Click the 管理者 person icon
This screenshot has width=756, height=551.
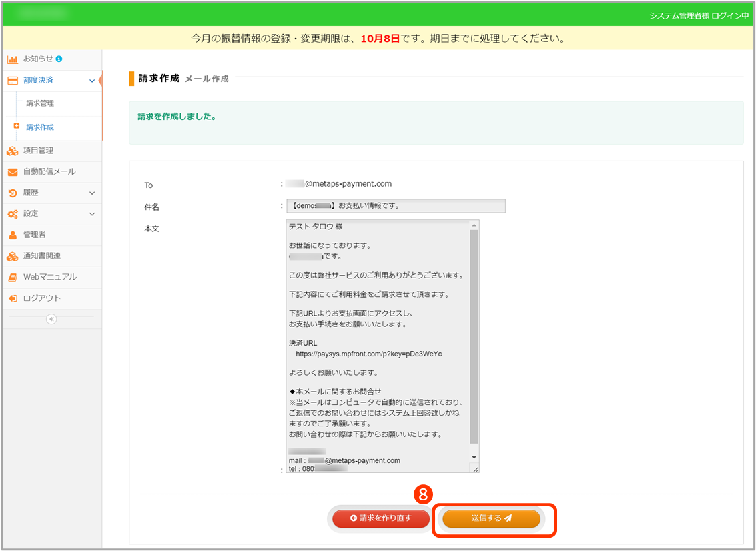(x=12, y=235)
